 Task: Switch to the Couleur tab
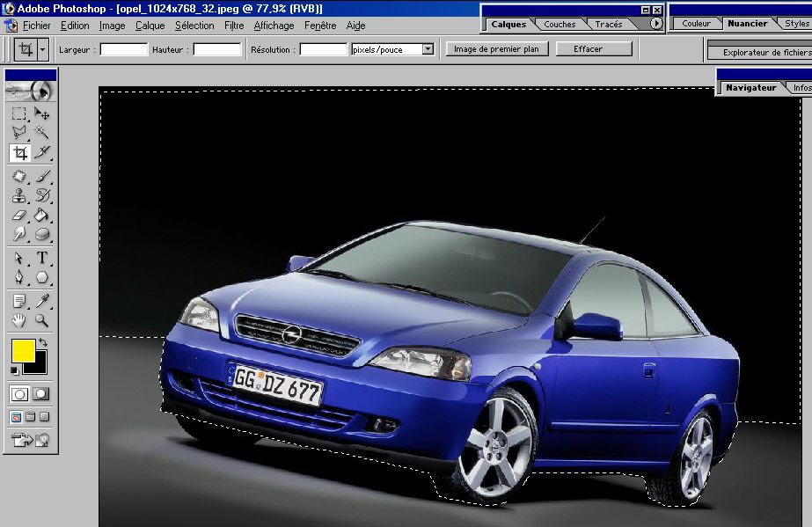(x=696, y=23)
